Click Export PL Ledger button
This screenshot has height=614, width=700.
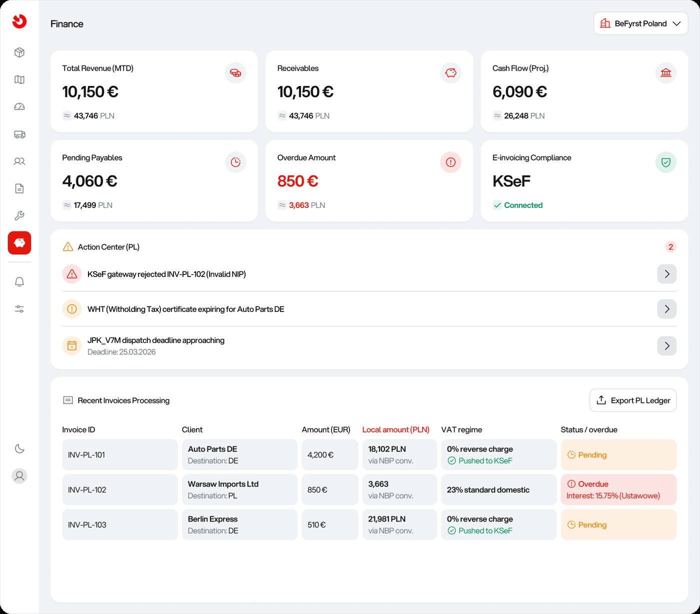point(633,400)
